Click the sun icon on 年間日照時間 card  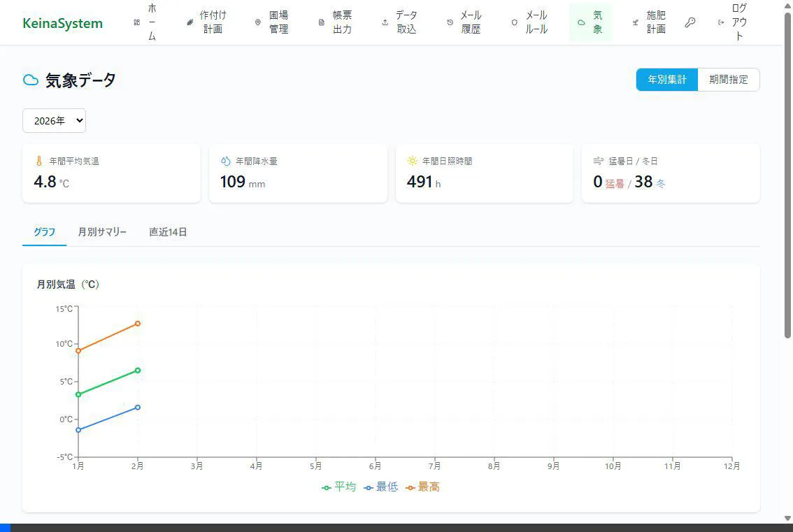click(412, 161)
